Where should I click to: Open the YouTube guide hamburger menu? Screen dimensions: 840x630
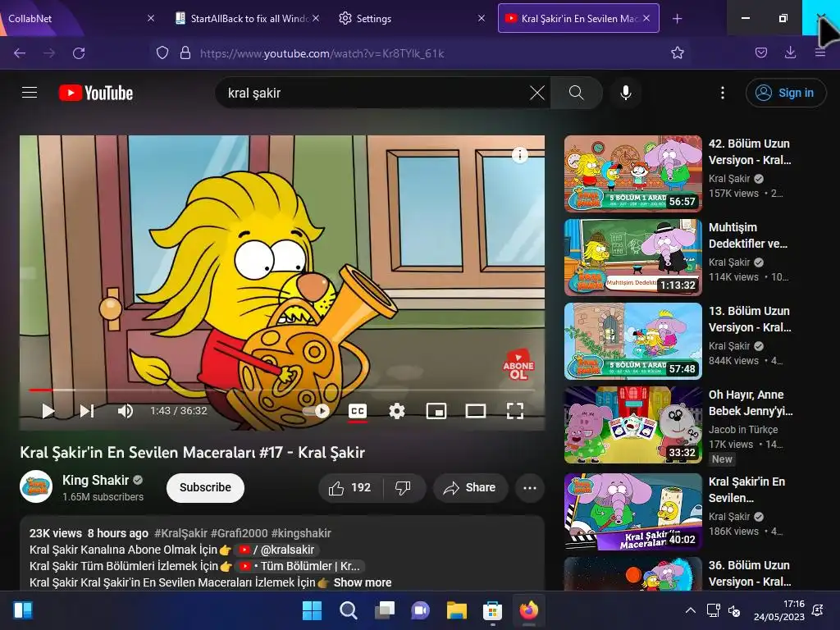[x=30, y=93]
